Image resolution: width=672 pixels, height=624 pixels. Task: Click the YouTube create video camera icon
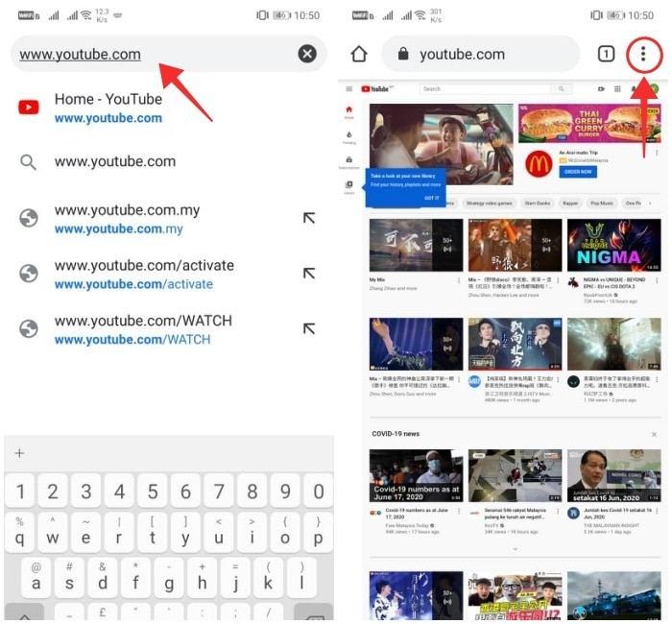(x=602, y=88)
